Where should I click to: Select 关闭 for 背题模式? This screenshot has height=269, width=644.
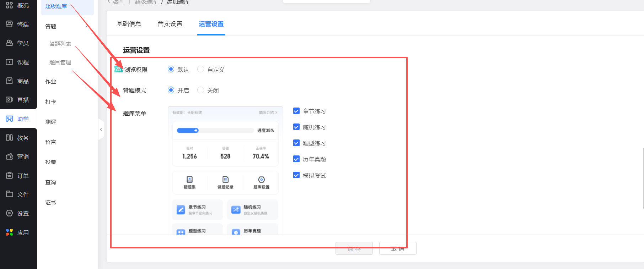coord(201,90)
